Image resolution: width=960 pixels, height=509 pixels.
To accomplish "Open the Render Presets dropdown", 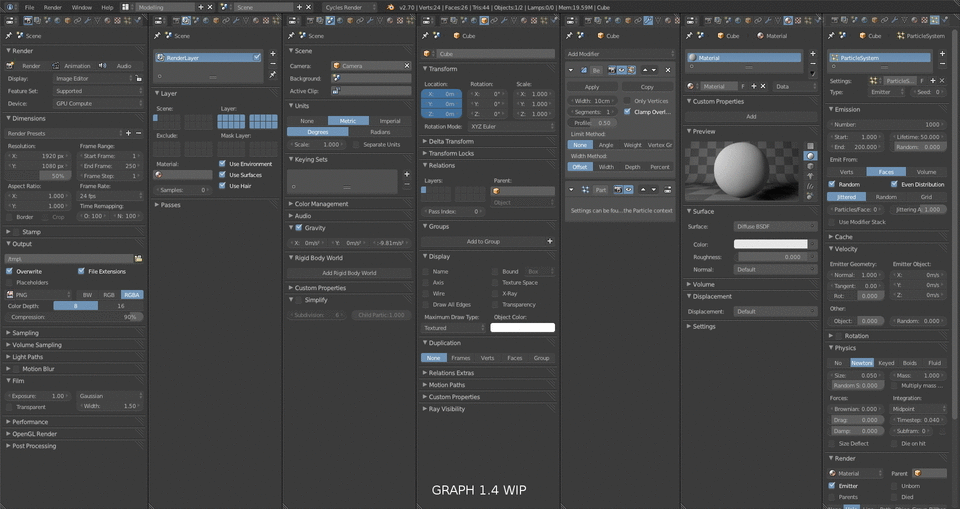I will pos(64,133).
